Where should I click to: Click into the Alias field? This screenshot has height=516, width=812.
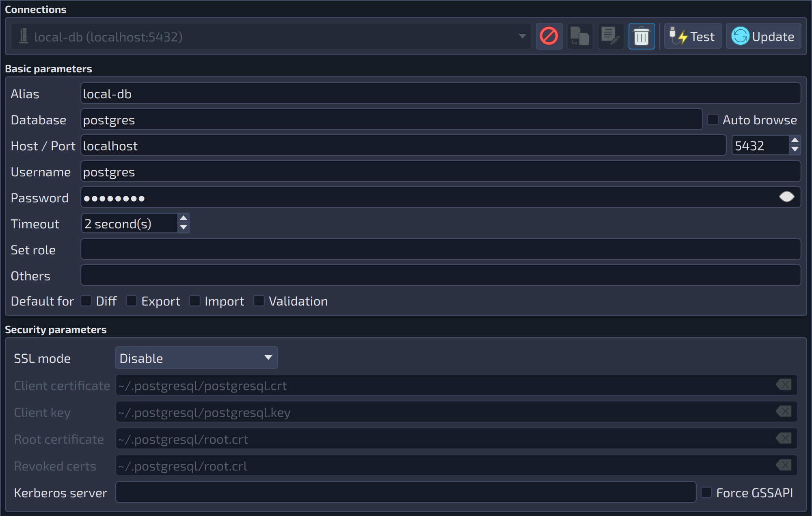point(441,93)
